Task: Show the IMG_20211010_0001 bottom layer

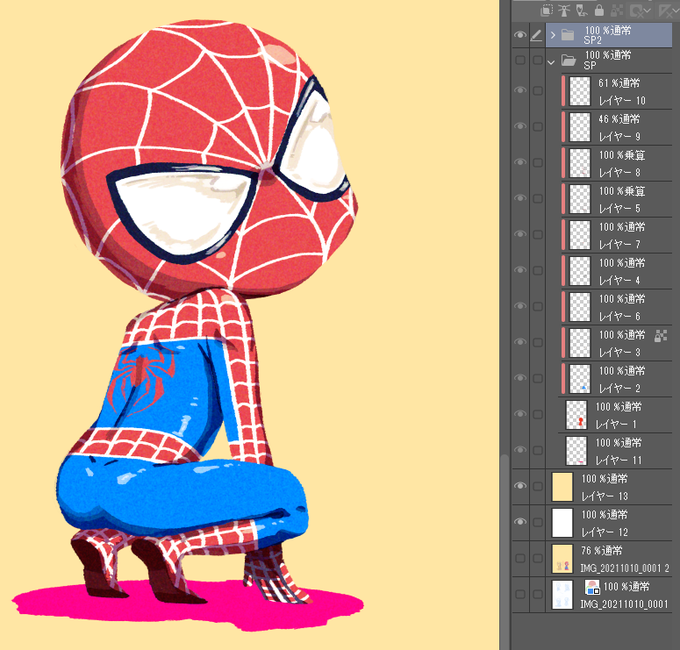Action: tap(520, 594)
